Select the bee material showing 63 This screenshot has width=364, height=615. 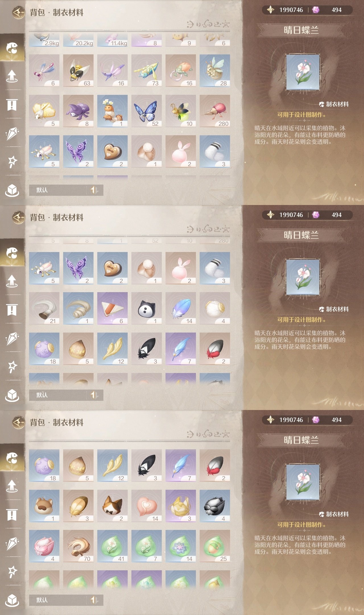point(78,71)
